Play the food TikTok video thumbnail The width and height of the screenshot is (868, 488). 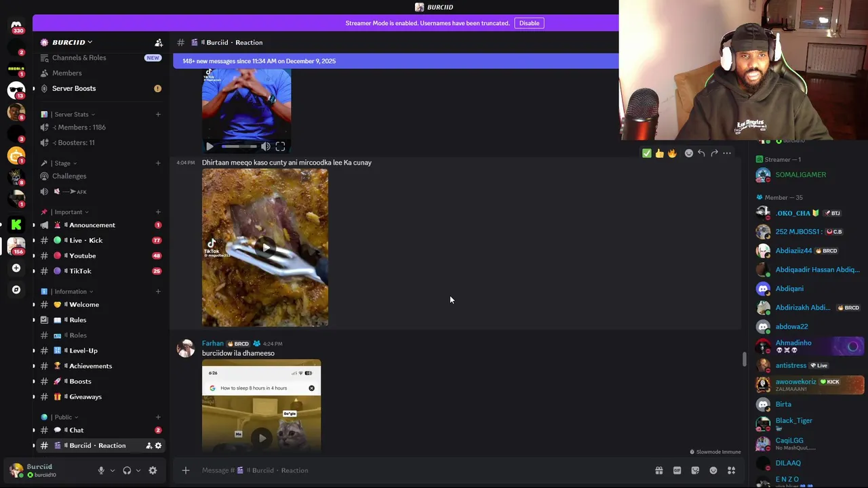[x=265, y=247]
